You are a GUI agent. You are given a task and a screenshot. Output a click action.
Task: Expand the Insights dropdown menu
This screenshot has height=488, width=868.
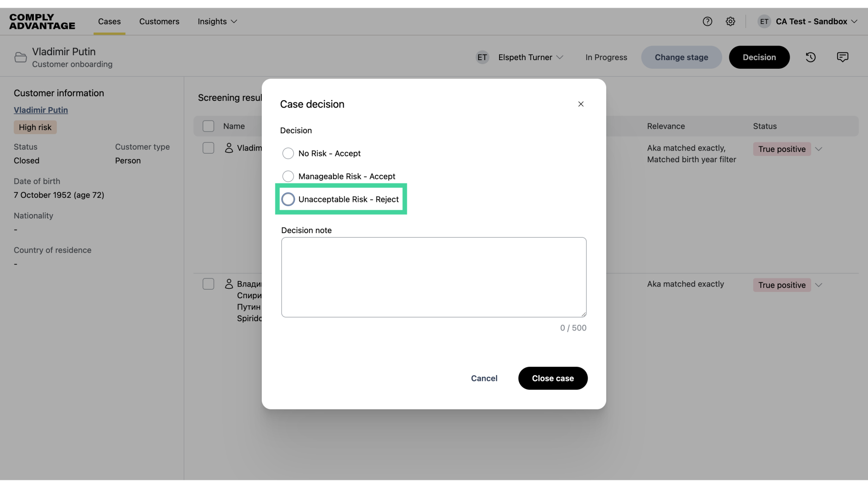click(217, 21)
